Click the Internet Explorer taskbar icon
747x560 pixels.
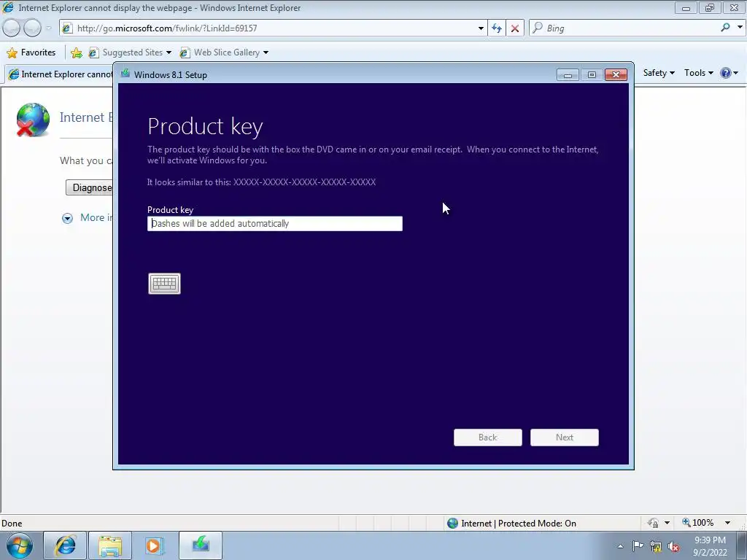[65, 545]
